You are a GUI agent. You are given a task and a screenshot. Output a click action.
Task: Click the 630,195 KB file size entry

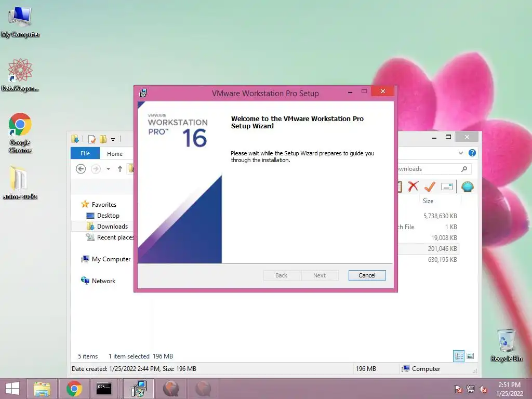click(x=443, y=260)
